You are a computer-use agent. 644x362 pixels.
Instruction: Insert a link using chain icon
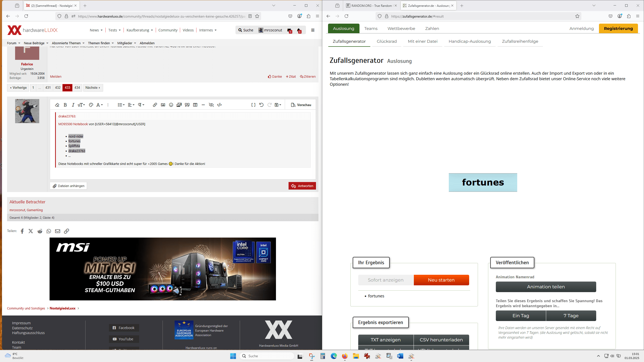pos(155,105)
